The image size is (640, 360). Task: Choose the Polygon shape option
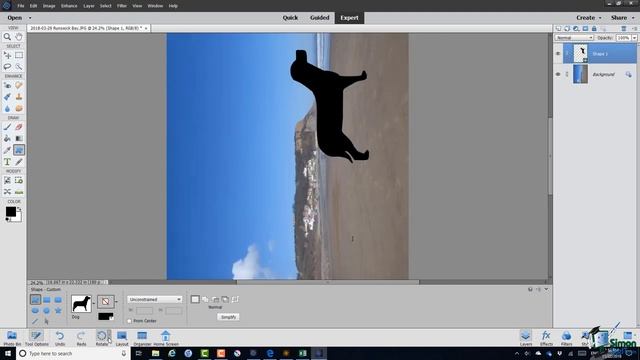47,311
